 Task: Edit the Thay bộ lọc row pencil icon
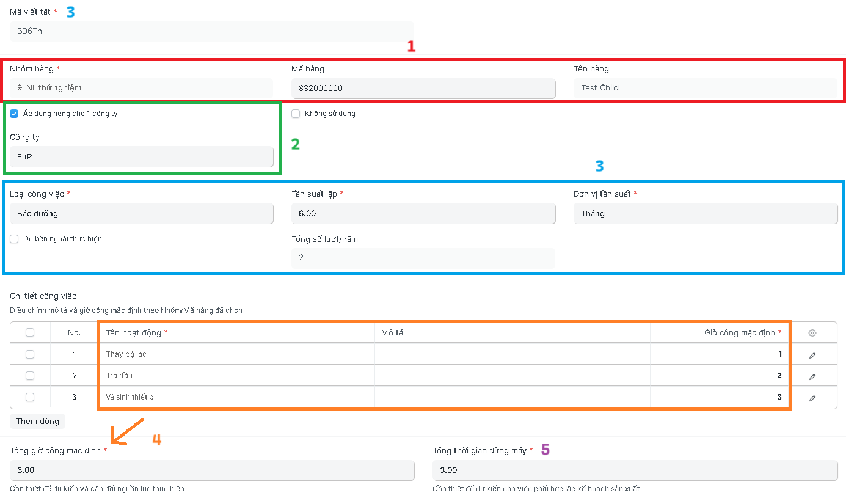point(812,355)
